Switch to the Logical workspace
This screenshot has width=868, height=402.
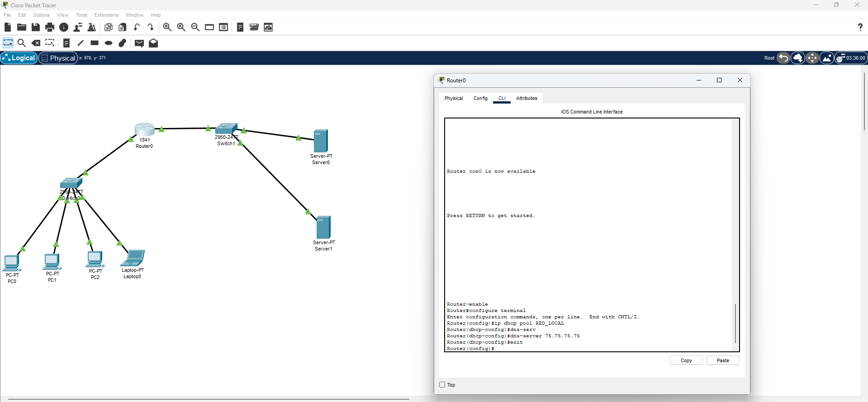19,58
